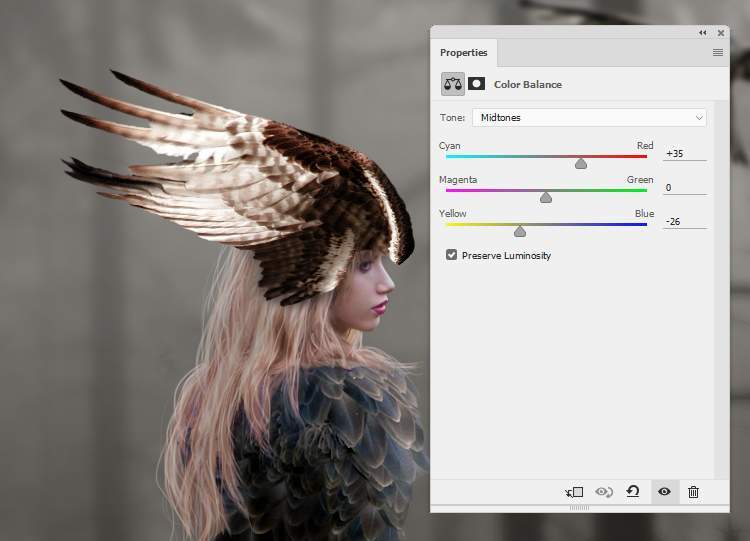Click the Color Balance title text
750x541 pixels.
(528, 85)
